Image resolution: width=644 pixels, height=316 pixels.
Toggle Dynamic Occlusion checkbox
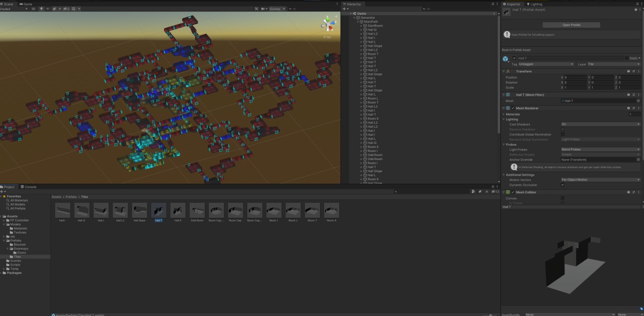pyautogui.click(x=562, y=185)
